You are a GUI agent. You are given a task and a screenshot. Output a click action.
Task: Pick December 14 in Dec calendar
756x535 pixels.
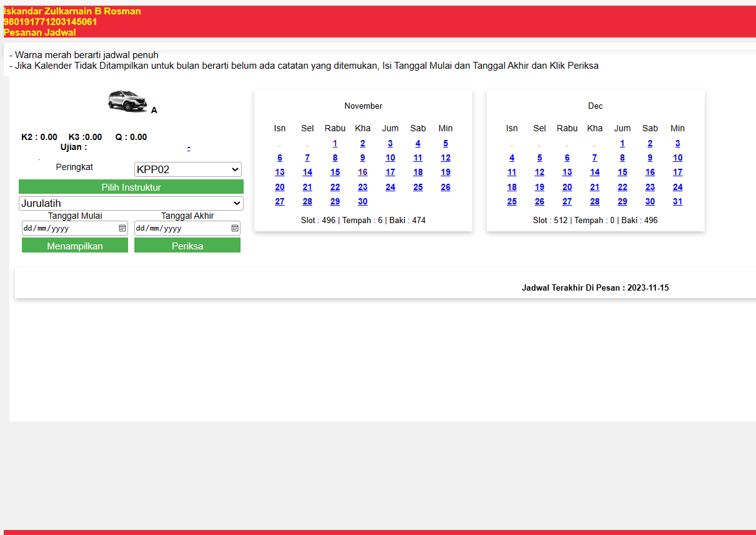595,172
